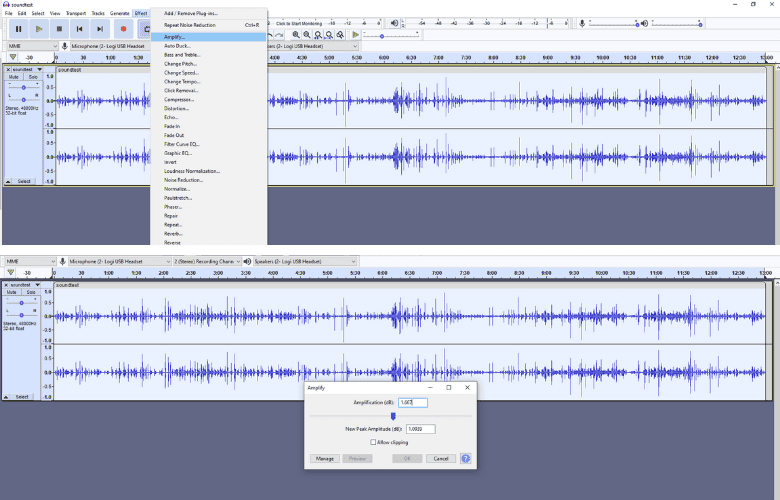Select Noise Reduction in the Effect menu
Image resolution: width=780 pixels, height=500 pixels.
[x=185, y=180]
